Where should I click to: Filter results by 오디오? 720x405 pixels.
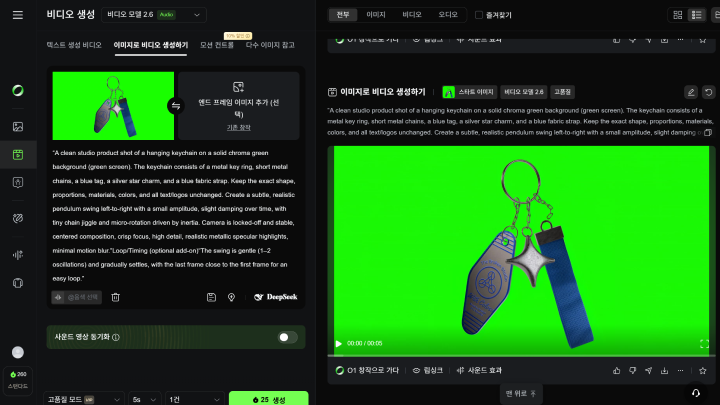(x=448, y=15)
